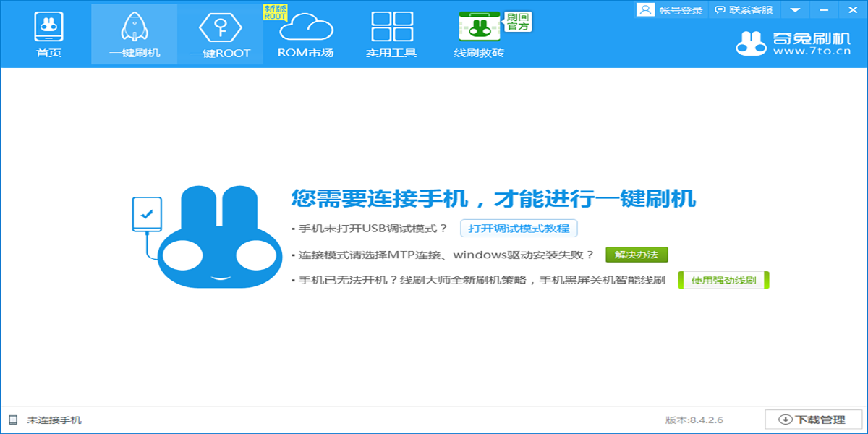
Task: Click the 新版ROOT yellow badge
Action: (x=274, y=13)
